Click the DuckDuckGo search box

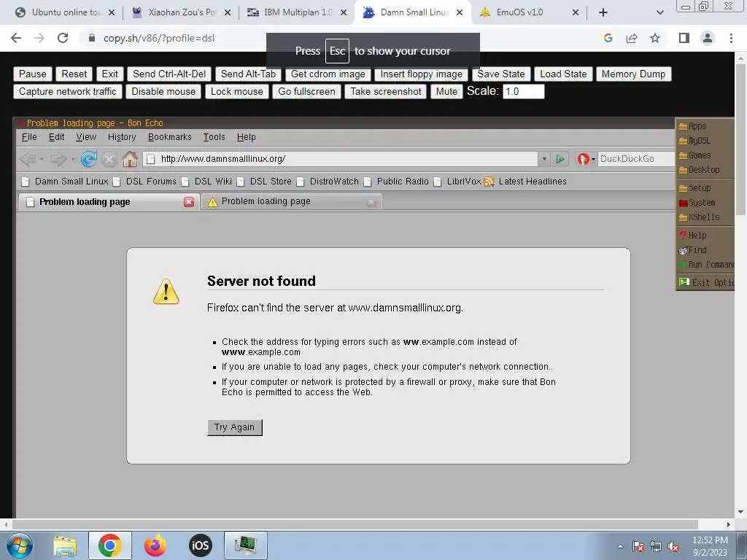point(635,159)
